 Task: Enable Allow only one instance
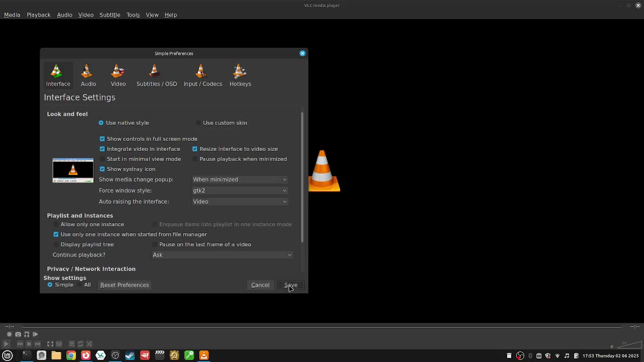(x=89, y=224)
